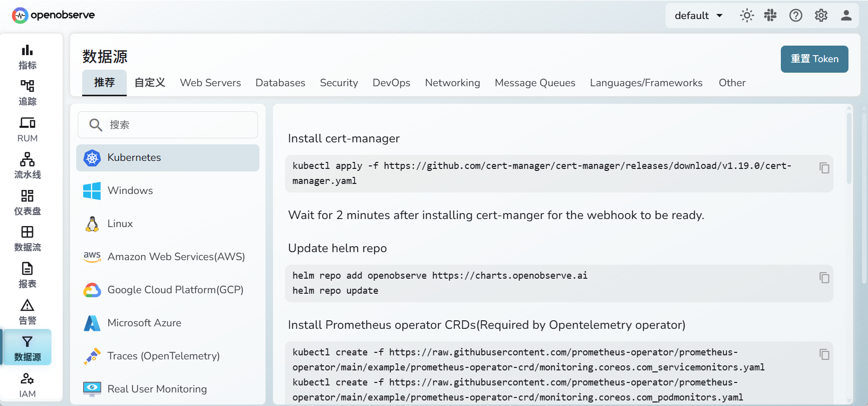Open the Alerts (告警) sidebar icon

click(28, 311)
